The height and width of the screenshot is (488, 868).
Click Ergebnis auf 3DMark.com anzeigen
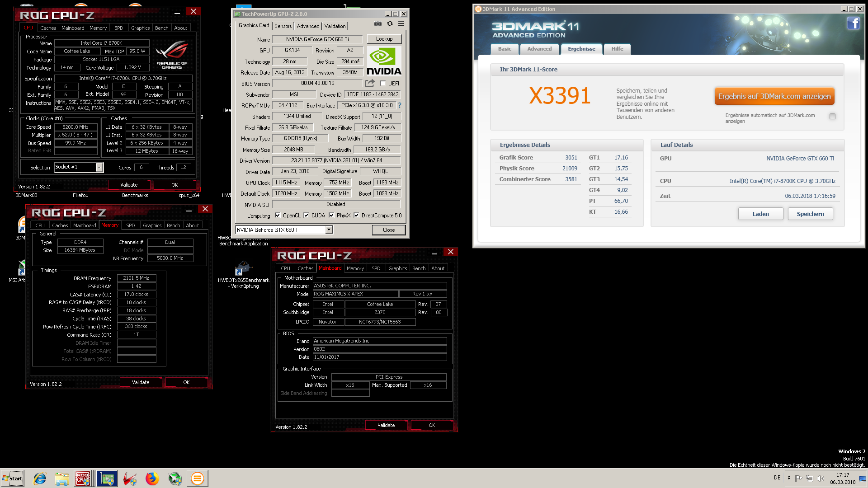774,96
